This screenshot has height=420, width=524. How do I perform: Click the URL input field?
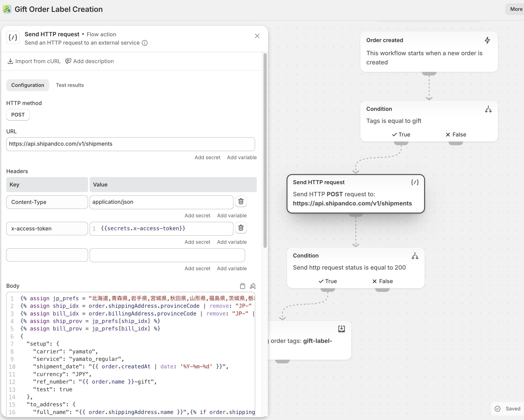(x=131, y=144)
